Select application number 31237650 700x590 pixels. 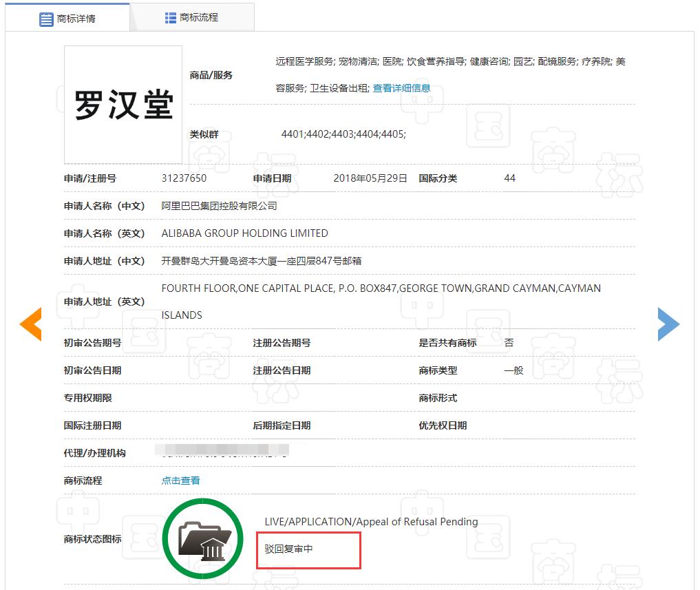184,178
